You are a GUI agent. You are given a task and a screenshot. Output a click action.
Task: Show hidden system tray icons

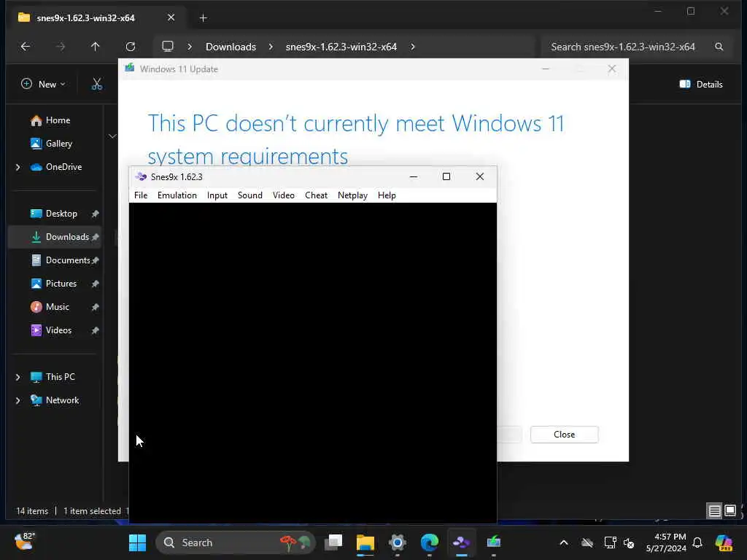pos(564,542)
